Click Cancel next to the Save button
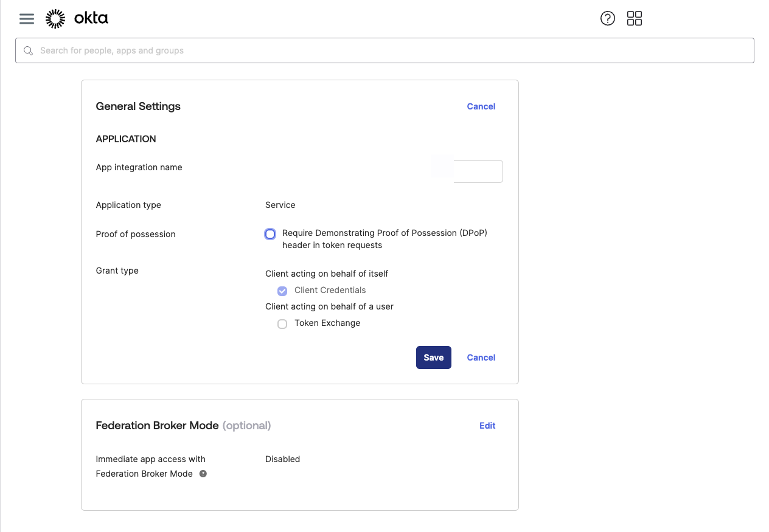 [481, 358]
